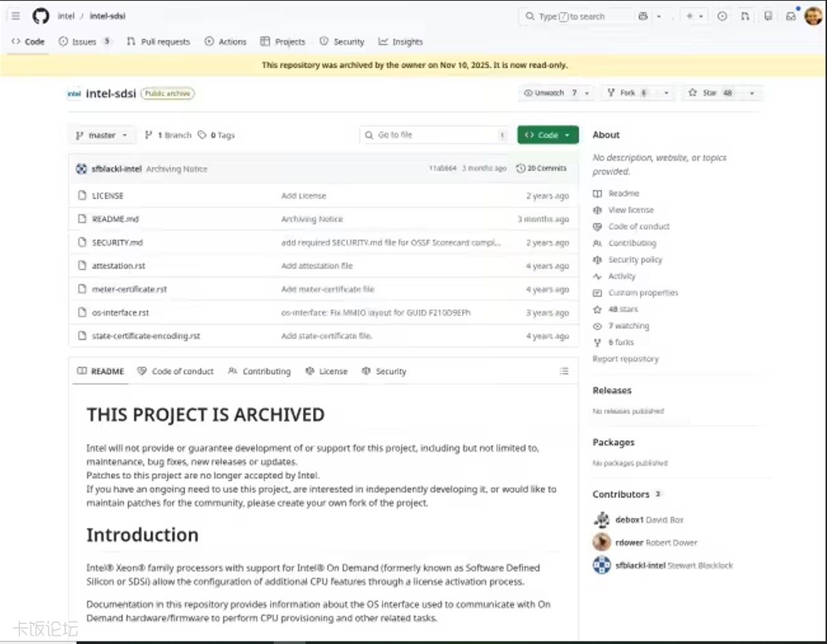Star the intel-sdsi repository
This screenshot has width=827, height=644.
coord(710,93)
